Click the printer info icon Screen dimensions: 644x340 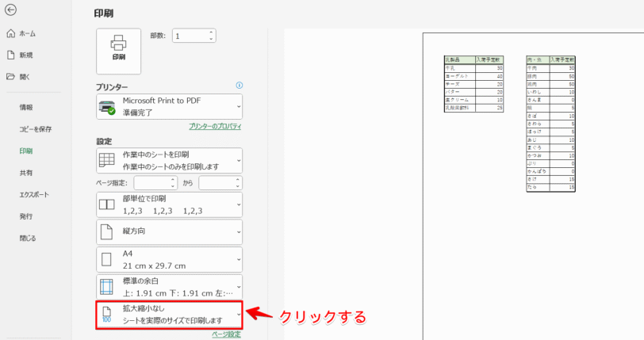pyautogui.click(x=239, y=86)
